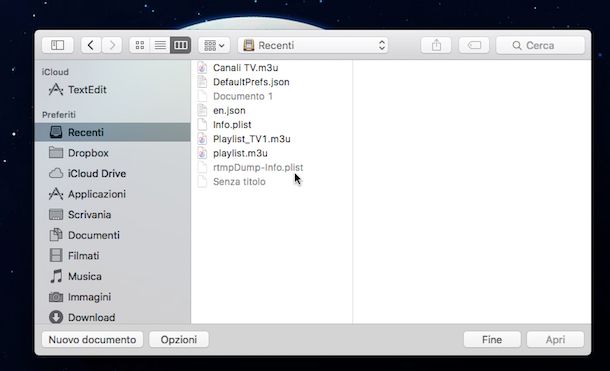
Task: Toggle the sidebar visibility button
Action: [x=58, y=46]
